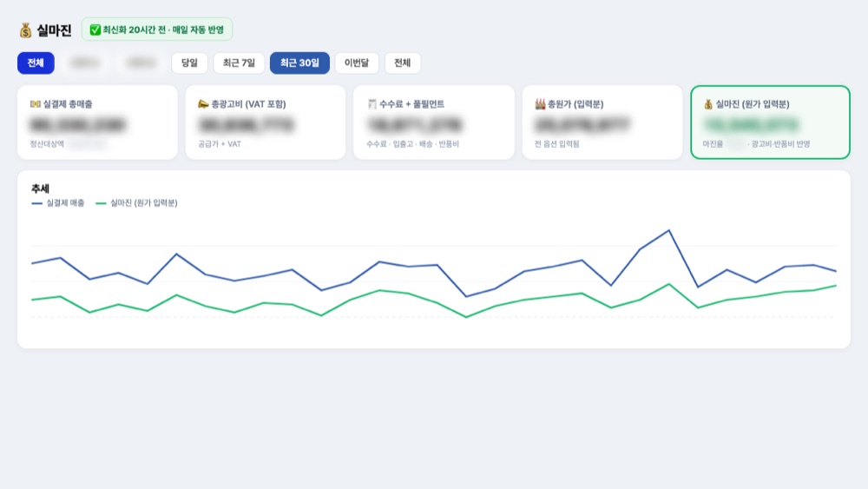This screenshot has height=489, width=868.
Task: Click the 광고비·반품비 반영 caption
Action: tap(780, 143)
